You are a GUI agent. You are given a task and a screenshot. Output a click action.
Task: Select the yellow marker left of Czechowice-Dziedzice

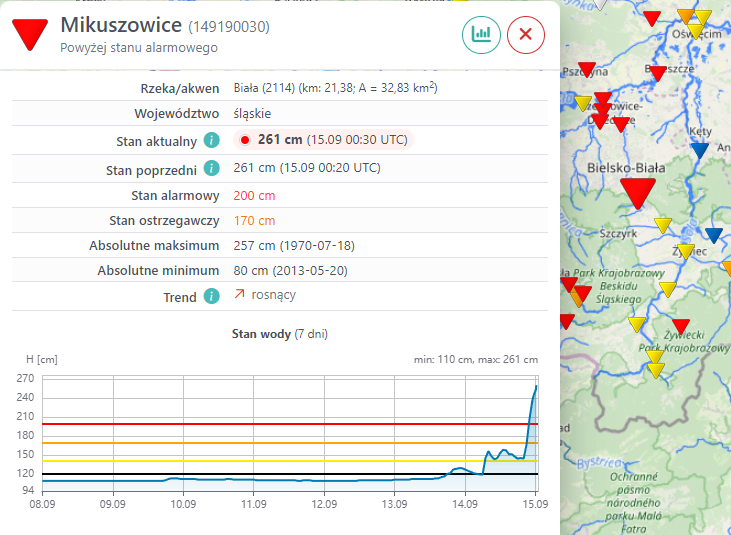(x=583, y=103)
